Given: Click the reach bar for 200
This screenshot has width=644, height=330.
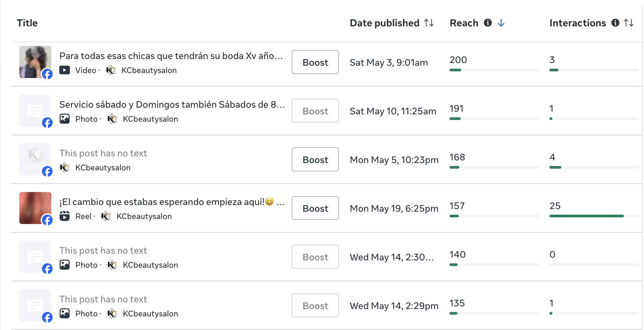Looking at the screenshot, I should click(494, 70).
